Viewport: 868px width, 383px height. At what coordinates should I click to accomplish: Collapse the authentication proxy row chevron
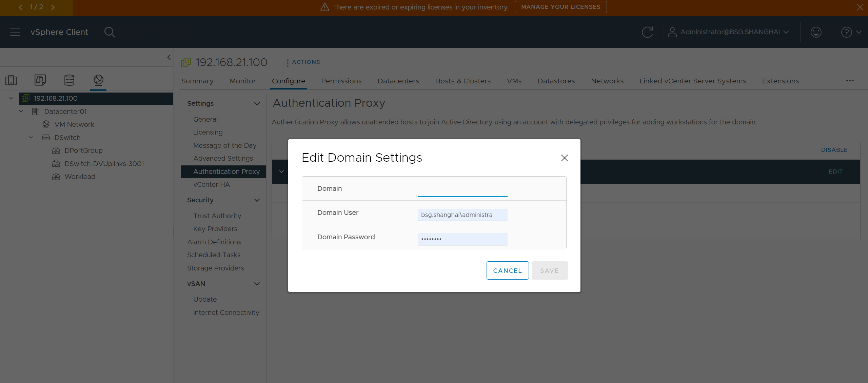point(281,172)
